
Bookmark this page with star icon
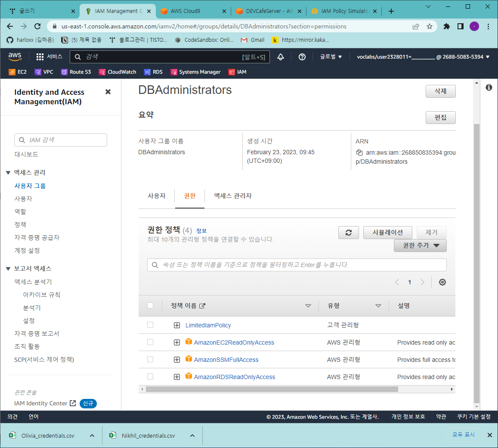point(430,26)
